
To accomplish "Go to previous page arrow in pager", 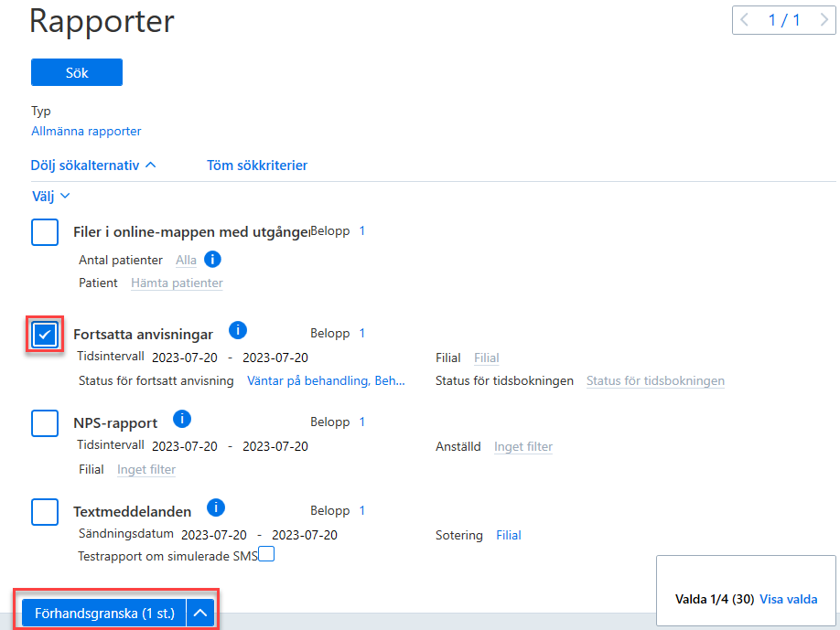I will pos(745,20).
